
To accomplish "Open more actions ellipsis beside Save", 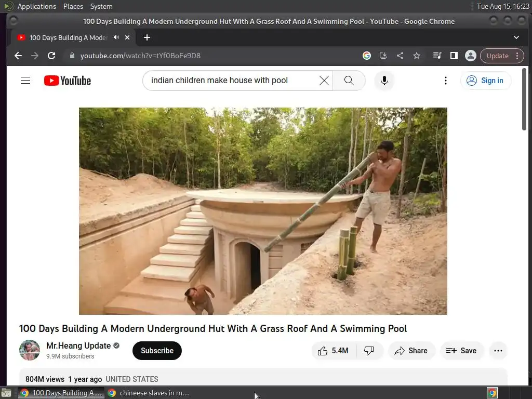I will click(498, 351).
